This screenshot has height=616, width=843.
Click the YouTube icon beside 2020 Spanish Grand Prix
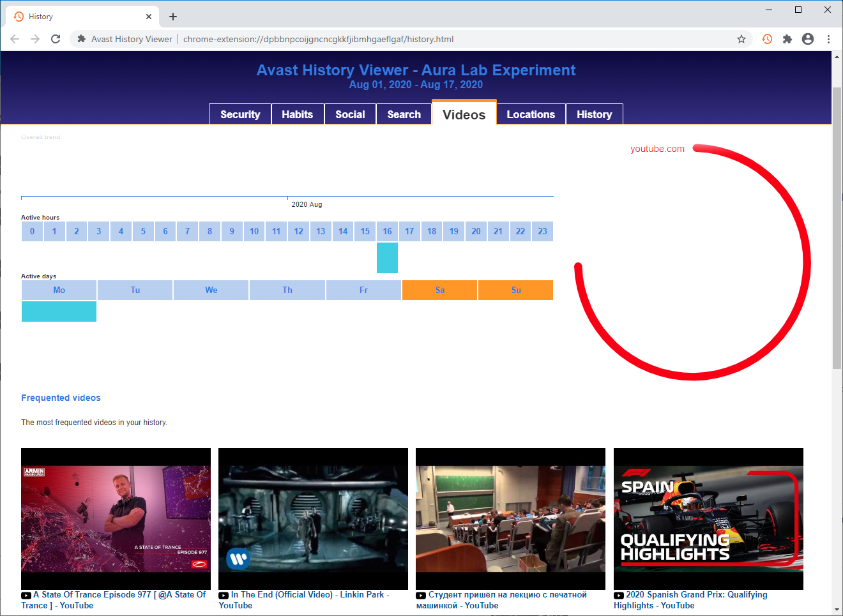pyautogui.click(x=619, y=596)
